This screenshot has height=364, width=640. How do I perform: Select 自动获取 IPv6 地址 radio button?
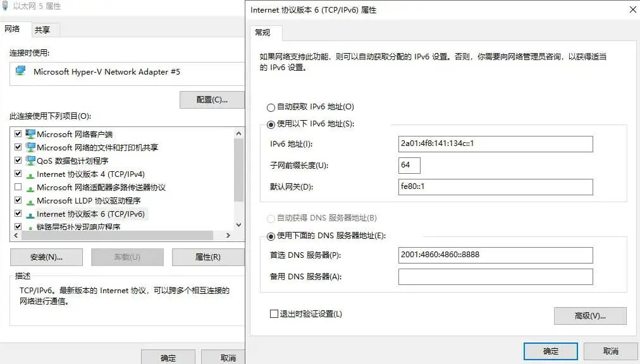tap(271, 107)
